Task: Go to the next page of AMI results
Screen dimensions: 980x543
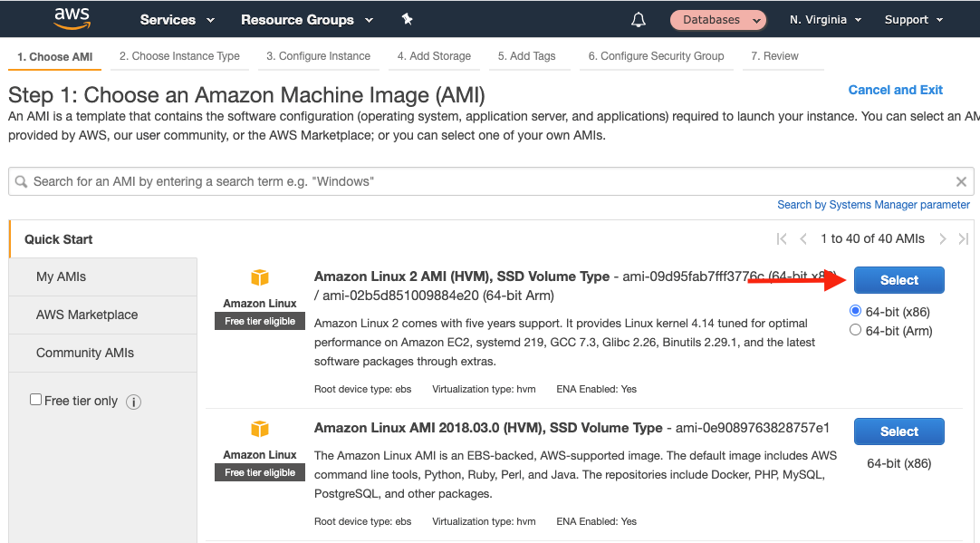Action: (943, 238)
